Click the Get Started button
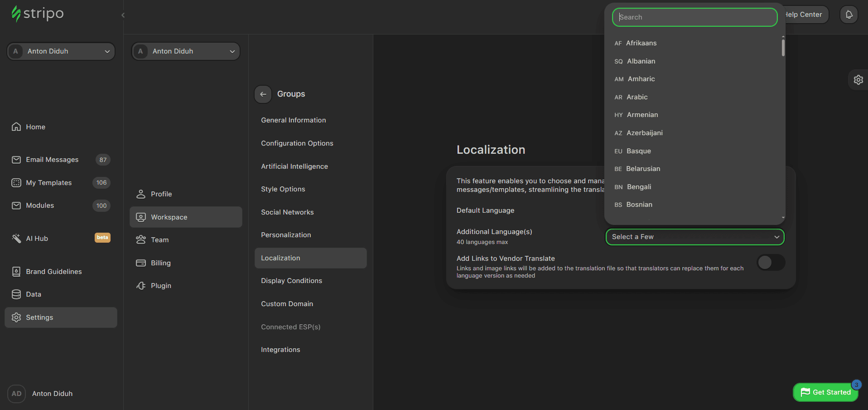Screen dimensions: 868x410 [825, 392]
